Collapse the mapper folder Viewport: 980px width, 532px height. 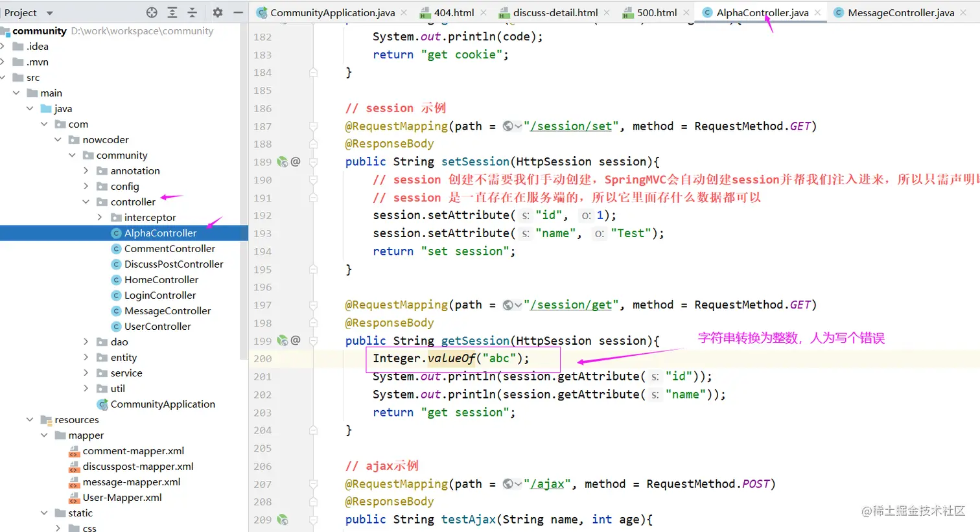coord(44,435)
